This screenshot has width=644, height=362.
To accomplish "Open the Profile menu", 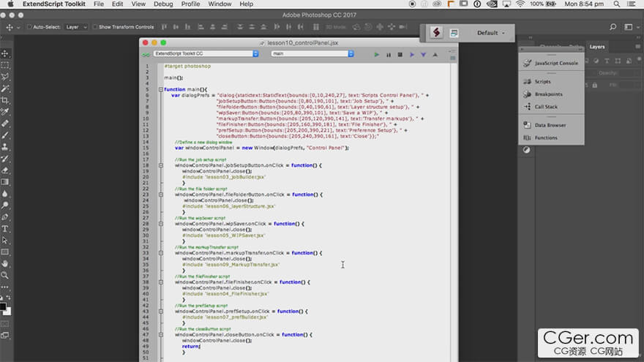I will click(190, 4).
